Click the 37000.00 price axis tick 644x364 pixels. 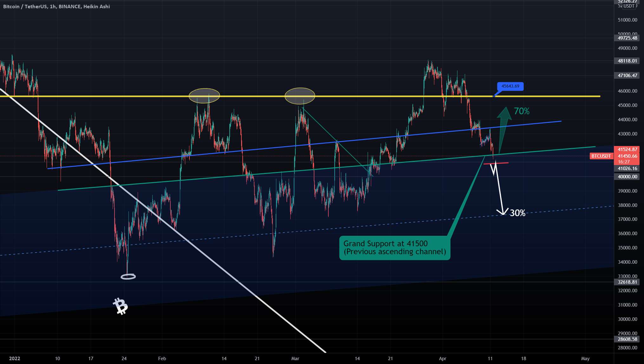(x=628, y=219)
